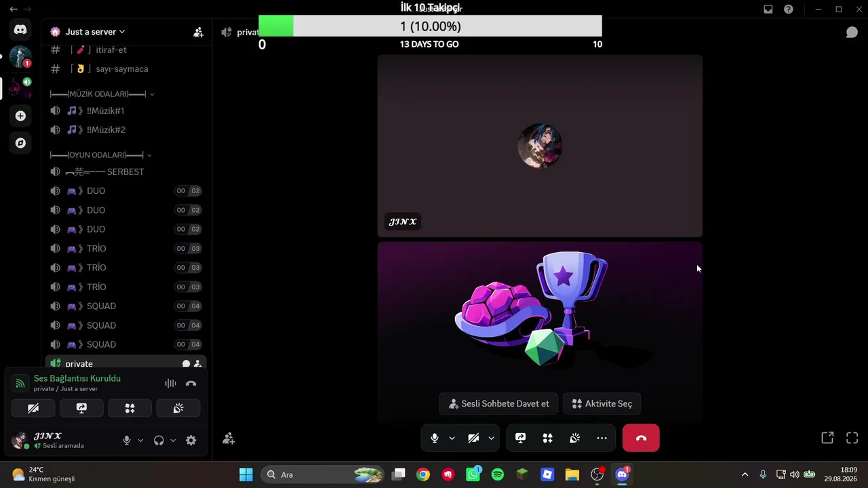
Task: Open weather widget "24°C Kısmen güneşli"
Action: point(43,474)
